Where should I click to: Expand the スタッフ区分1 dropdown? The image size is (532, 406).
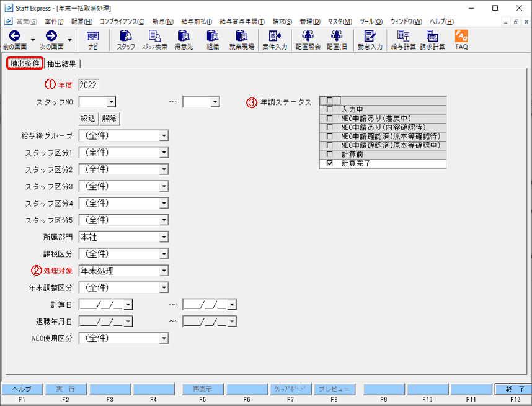pyautogui.click(x=164, y=153)
